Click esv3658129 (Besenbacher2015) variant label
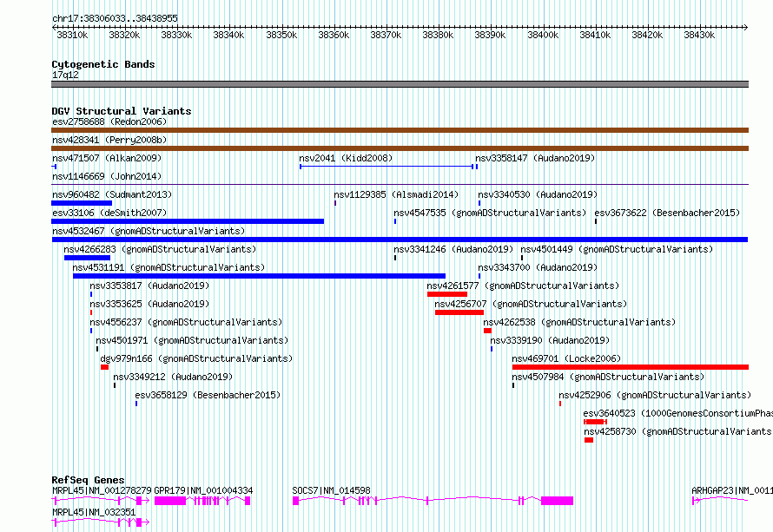The height and width of the screenshot is (532, 773). click(x=208, y=395)
